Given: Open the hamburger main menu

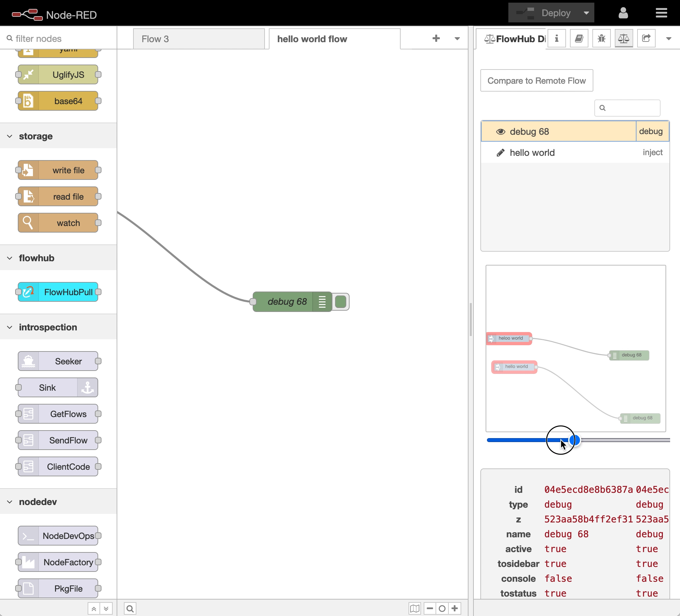Looking at the screenshot, I should point(661,13).
